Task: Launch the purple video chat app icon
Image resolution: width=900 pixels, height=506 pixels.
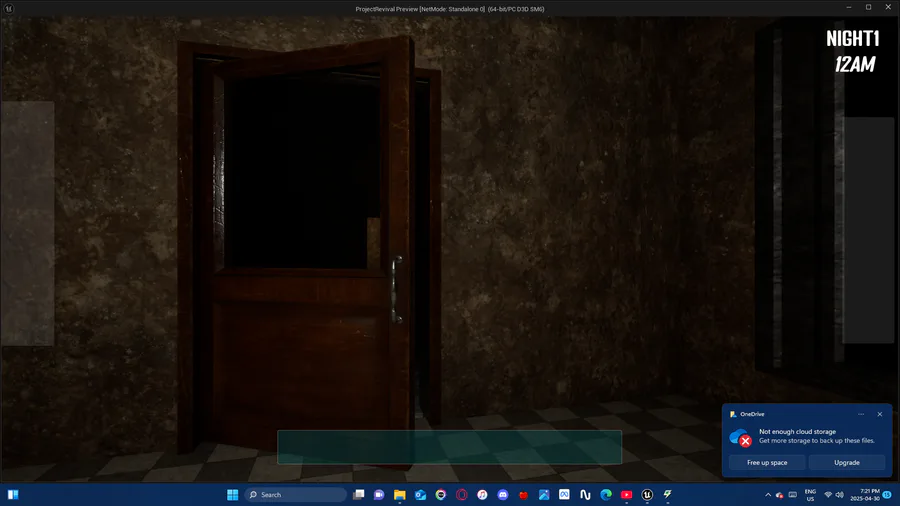Action: pos(379,495)
